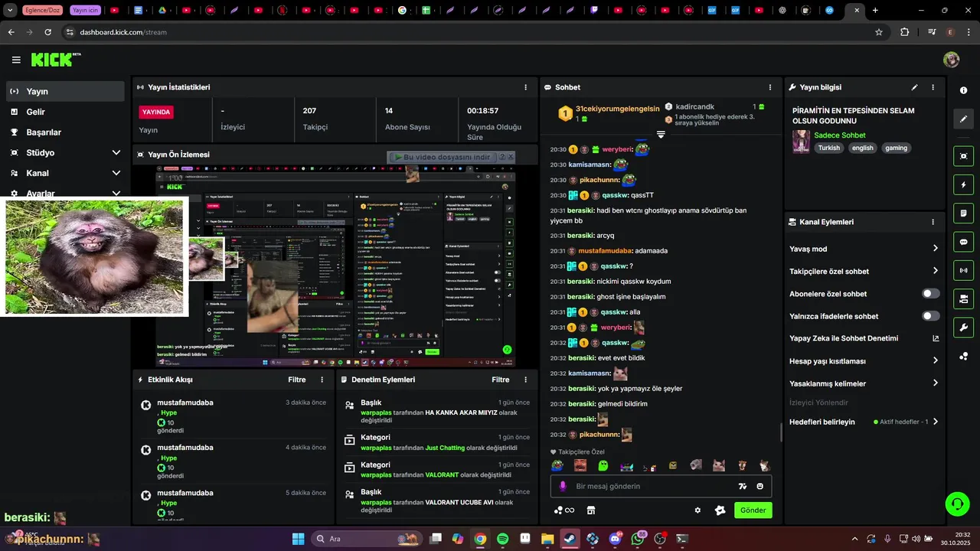Toggle the activity feed lightning icon
The height and width of the screenshot is (551, 980).
point(963,184)
